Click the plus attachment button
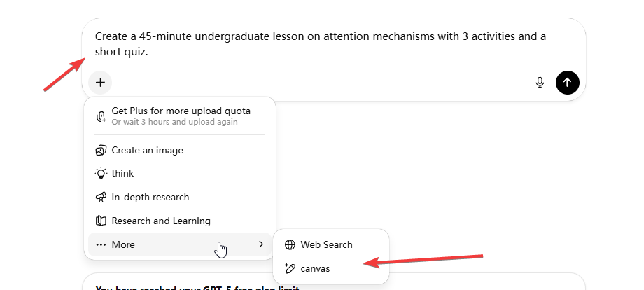The width and height of the screenshot is (644, 290). (101, 83)
